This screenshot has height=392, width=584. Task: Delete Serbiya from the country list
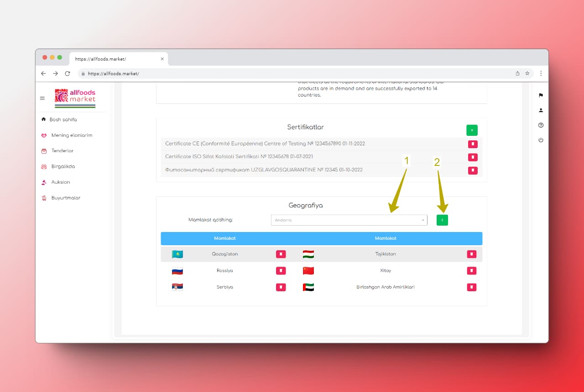(281, 287)
